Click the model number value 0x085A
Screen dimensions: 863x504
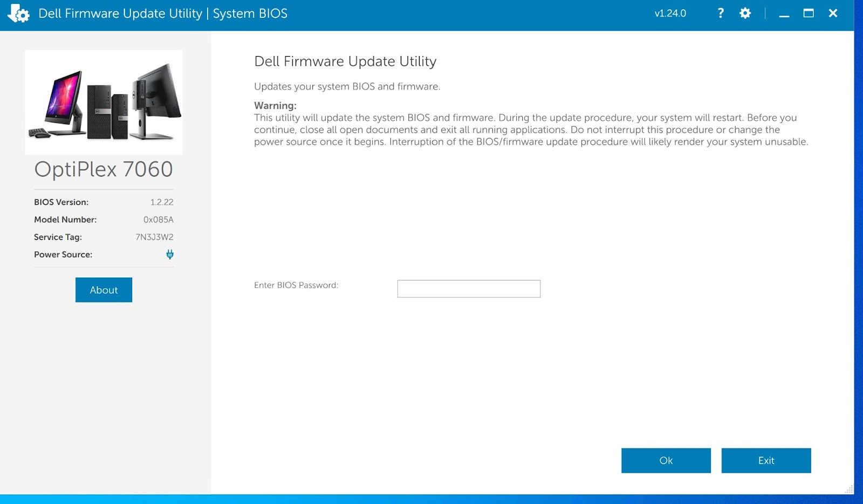coord(158,219)
